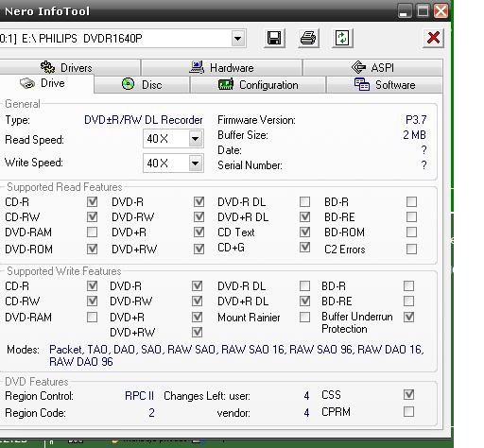
Task: Click the Hardware tab computer icon
Action: [197, 67]
